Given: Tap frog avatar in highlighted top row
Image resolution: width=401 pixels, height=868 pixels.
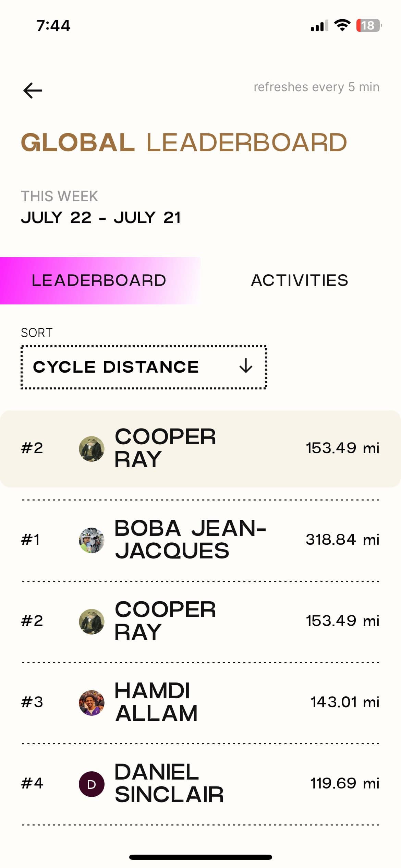Looking at the screenshot, I should click(92, 448).
